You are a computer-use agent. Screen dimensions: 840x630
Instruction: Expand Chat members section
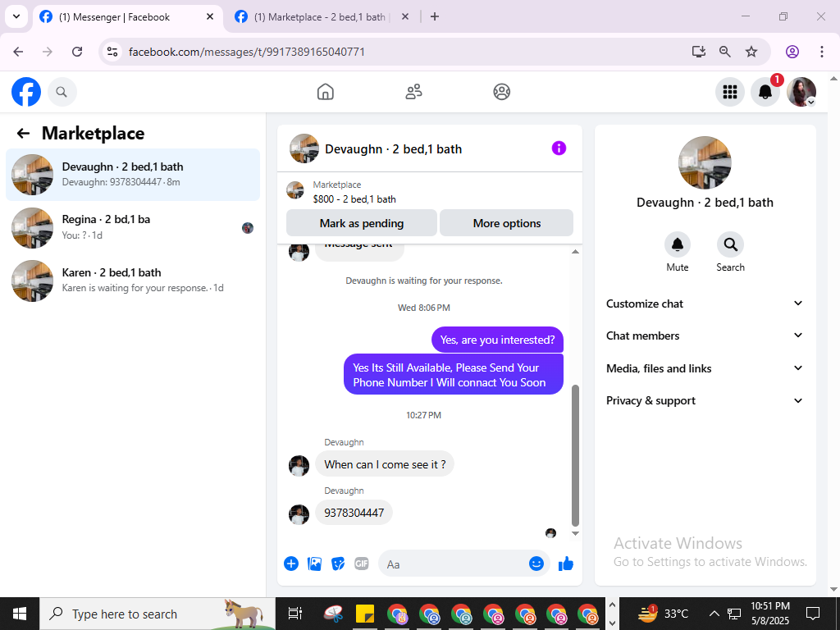tap(705, 336)
